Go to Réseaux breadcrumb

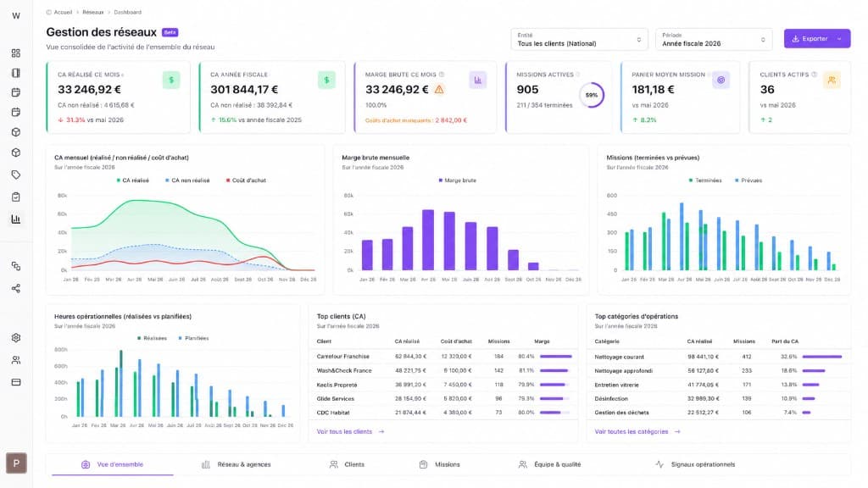93,12
